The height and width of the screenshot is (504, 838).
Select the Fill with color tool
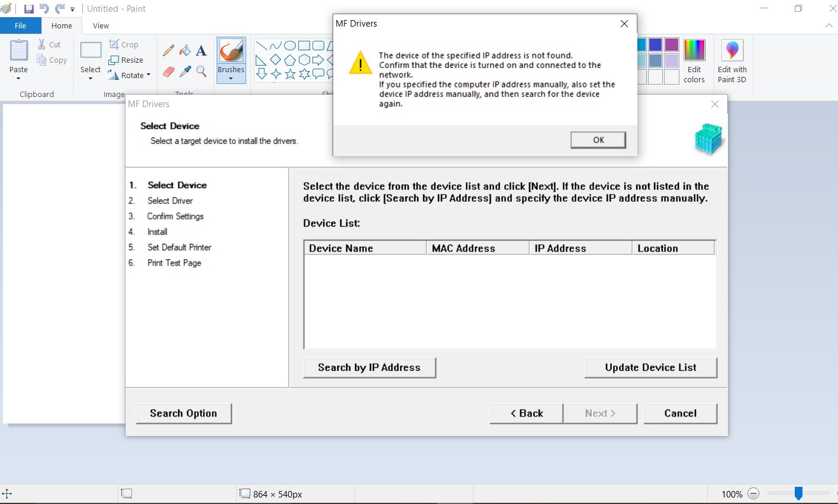tap(185, 50)
